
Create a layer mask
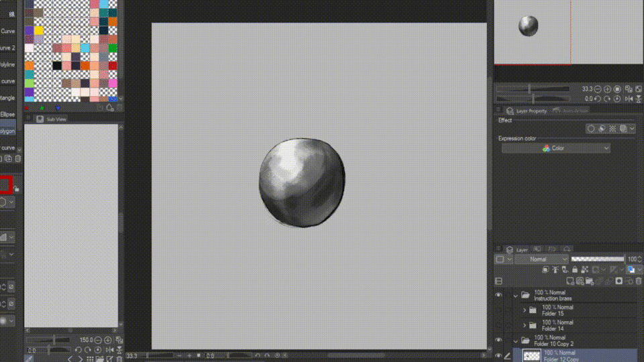619,281
